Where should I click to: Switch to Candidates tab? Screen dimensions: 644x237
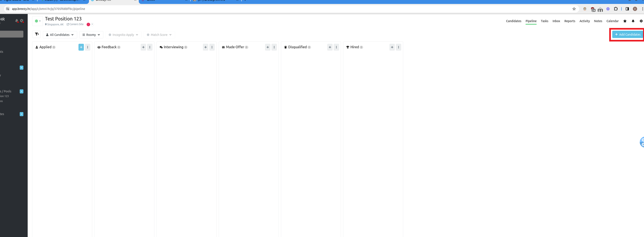(x=514, y=21)
